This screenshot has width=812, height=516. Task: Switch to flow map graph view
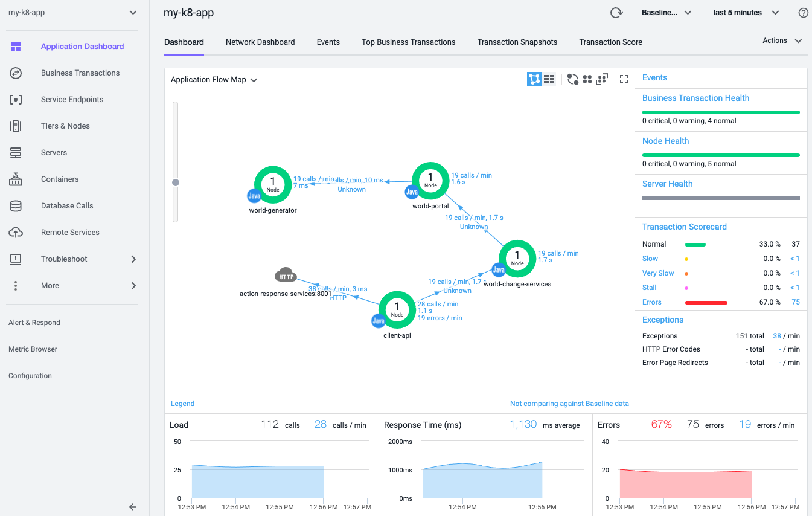[534, 79]
